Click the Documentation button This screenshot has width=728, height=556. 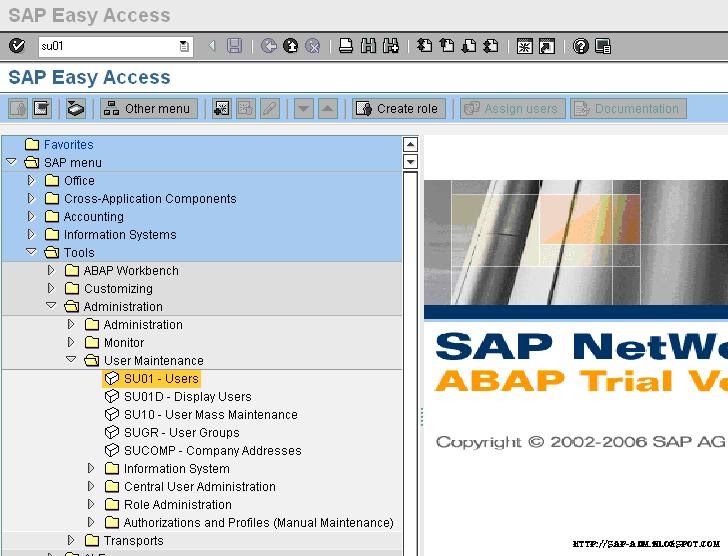(628, 109)
